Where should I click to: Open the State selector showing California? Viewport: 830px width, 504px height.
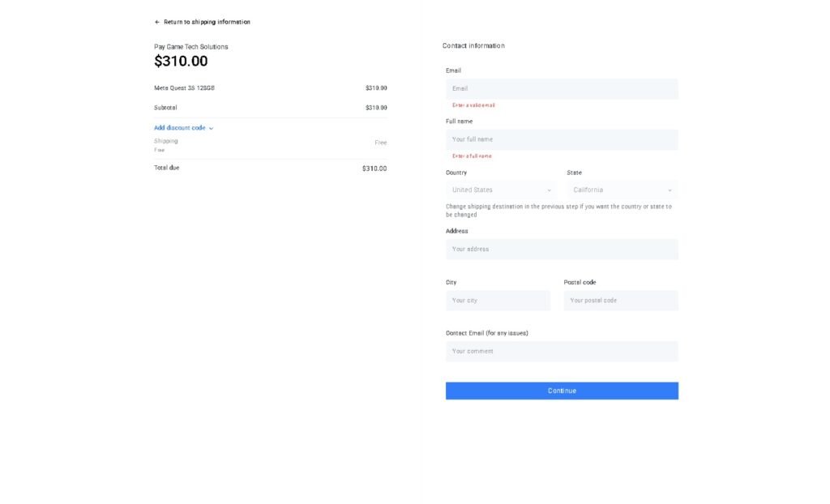pyautogui.click(x=622, y=189)
